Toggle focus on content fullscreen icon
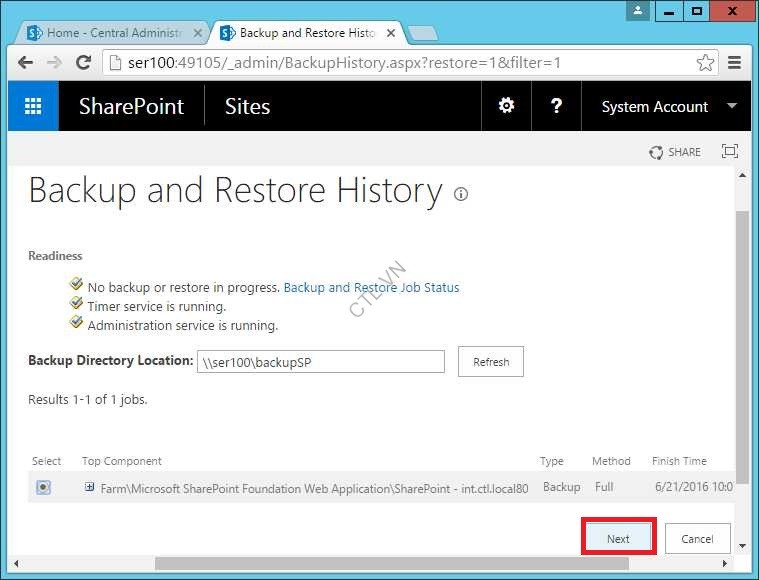 tap(730, 152)
